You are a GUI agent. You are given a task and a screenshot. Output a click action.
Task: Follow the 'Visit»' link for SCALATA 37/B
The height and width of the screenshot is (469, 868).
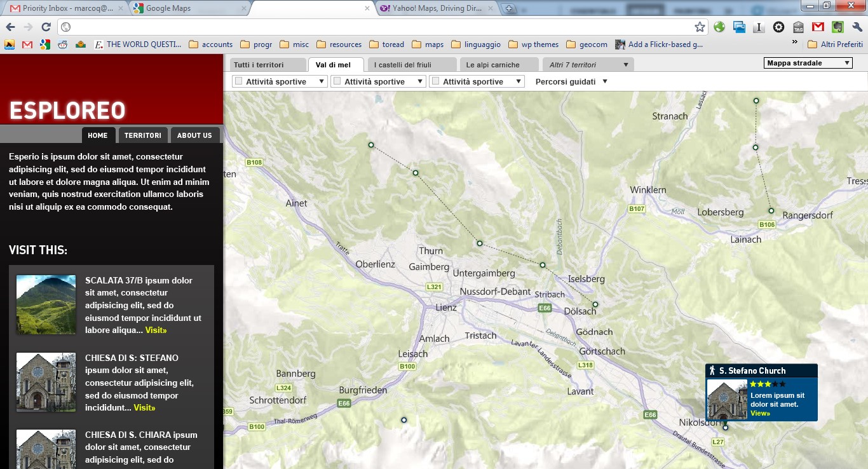click(156, 330)
